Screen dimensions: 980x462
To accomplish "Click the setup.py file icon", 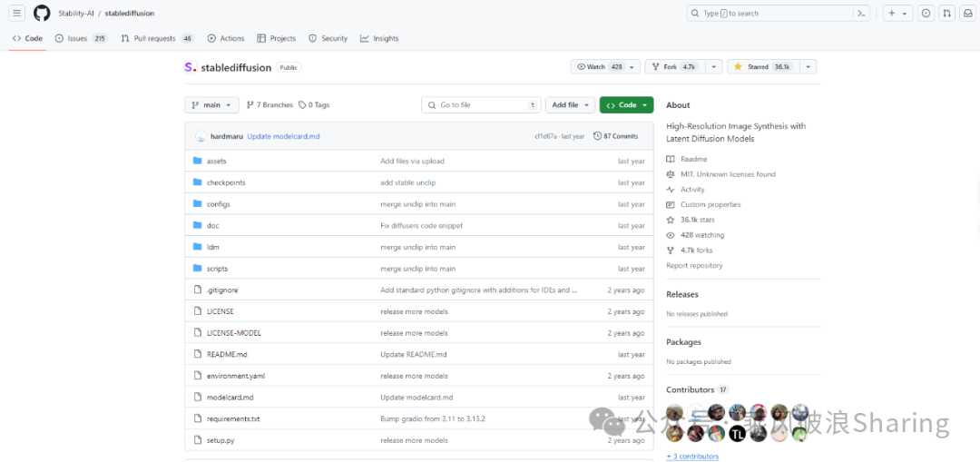I will point(198,440).
